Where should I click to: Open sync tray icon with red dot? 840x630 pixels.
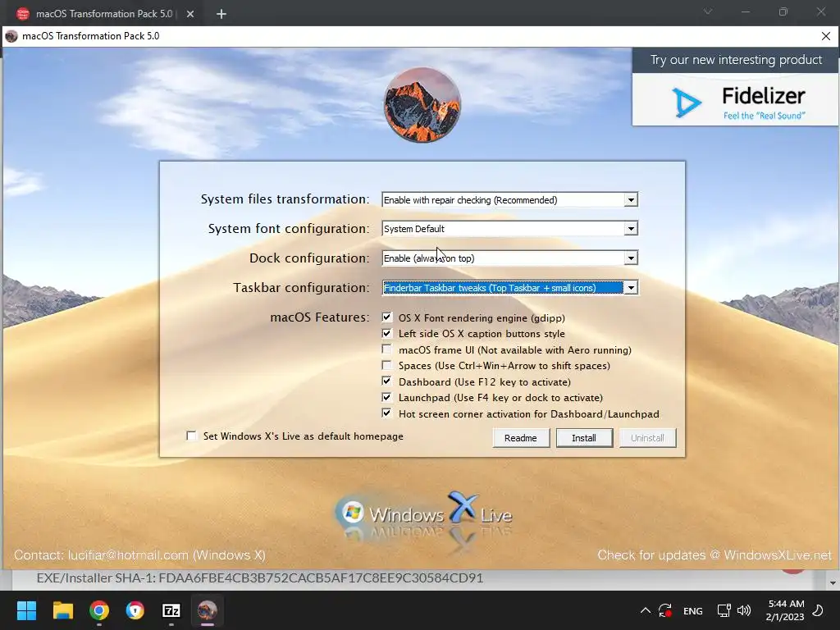click(665, 610)
